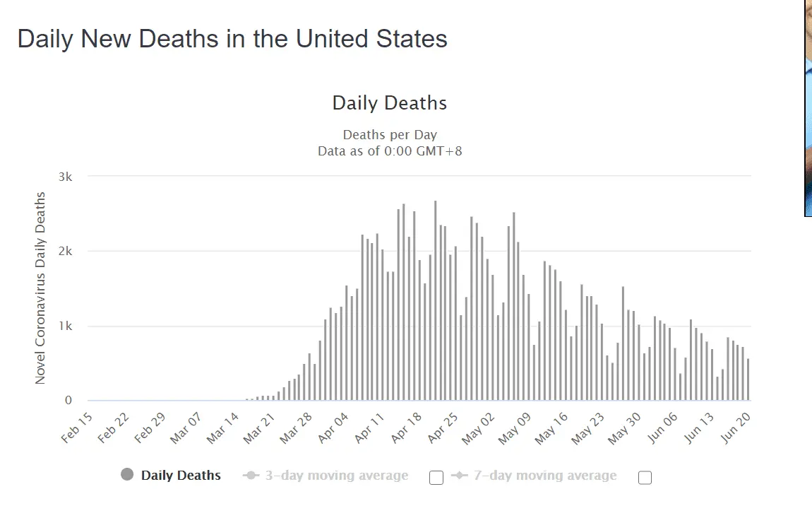Click the gray Daily Deaths legend circle
The width and height of the screenshot is (812, 530).
coord(127,475)
